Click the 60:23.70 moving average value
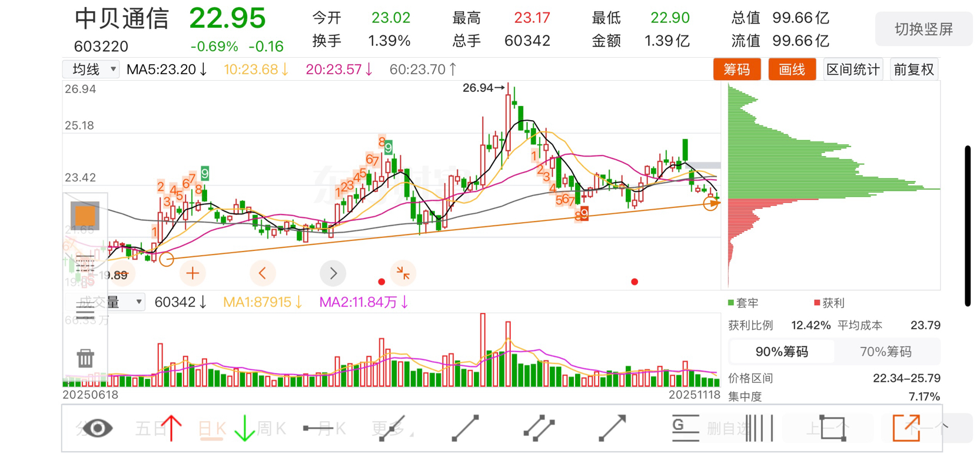980x453 pixels. click(423, 70)
